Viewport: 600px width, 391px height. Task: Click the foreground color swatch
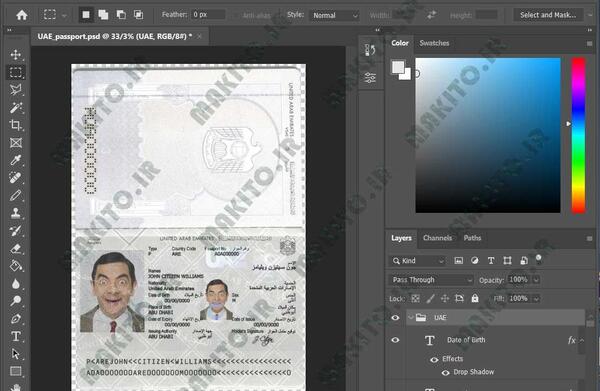tap(398, 67)
